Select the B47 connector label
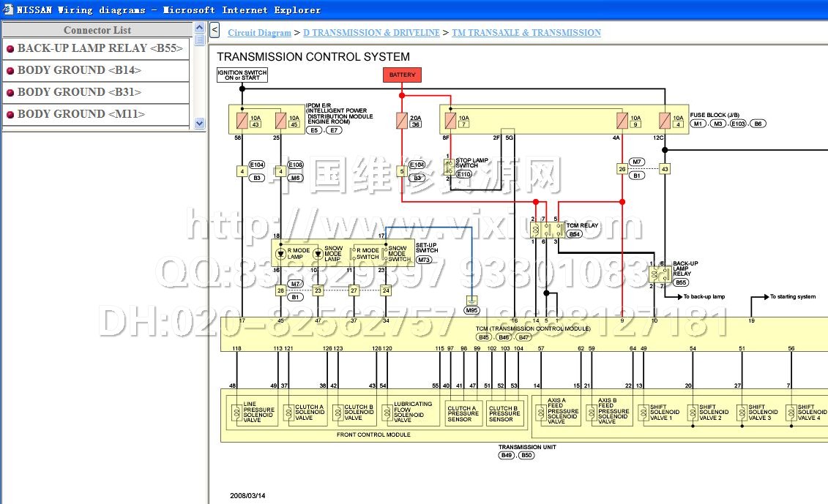828x504 pixels. (523, 337)
